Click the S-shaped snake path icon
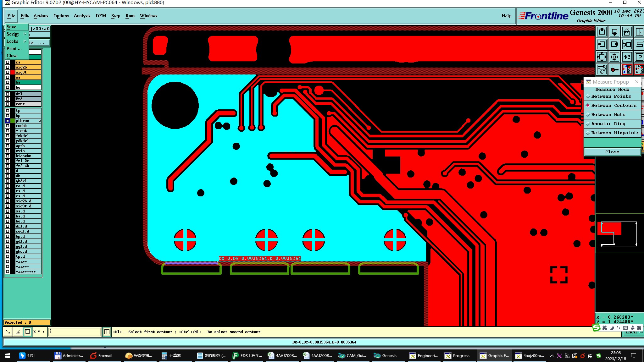 tap(639, 44)
